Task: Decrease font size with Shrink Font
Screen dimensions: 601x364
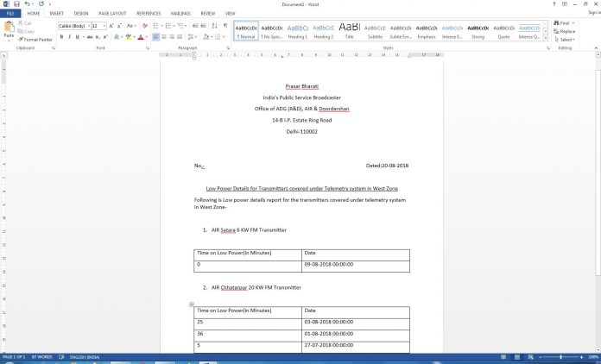Action: coord(119,26)
